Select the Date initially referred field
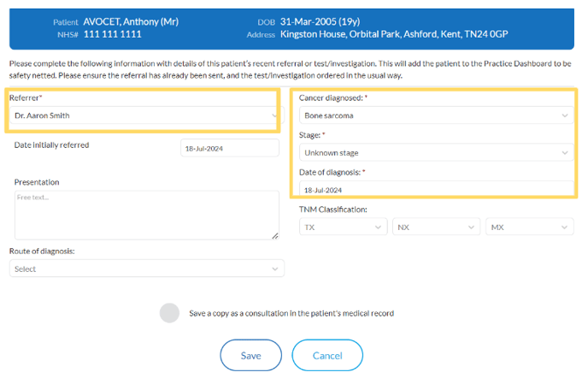 230,148
